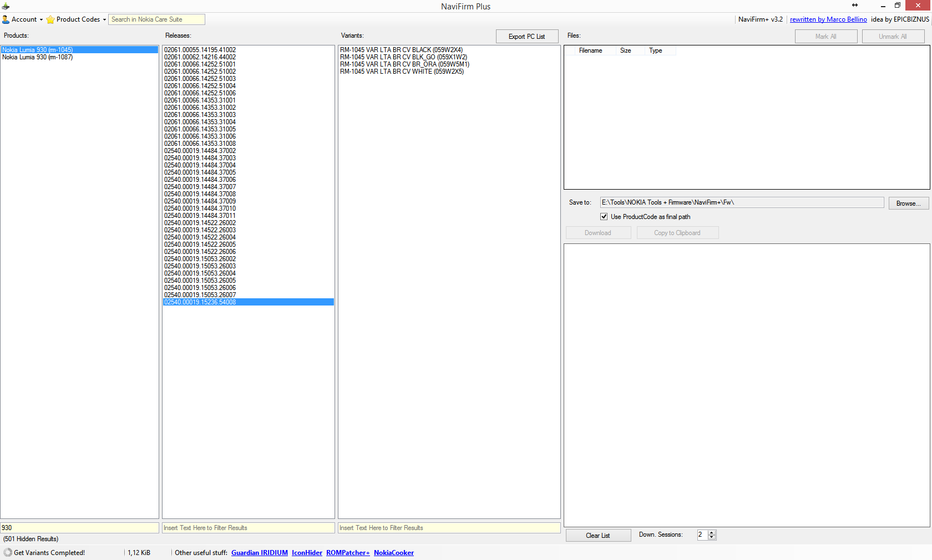
Task: Select release 02540.00019.14522.26006
Action: tap(248, 252)
